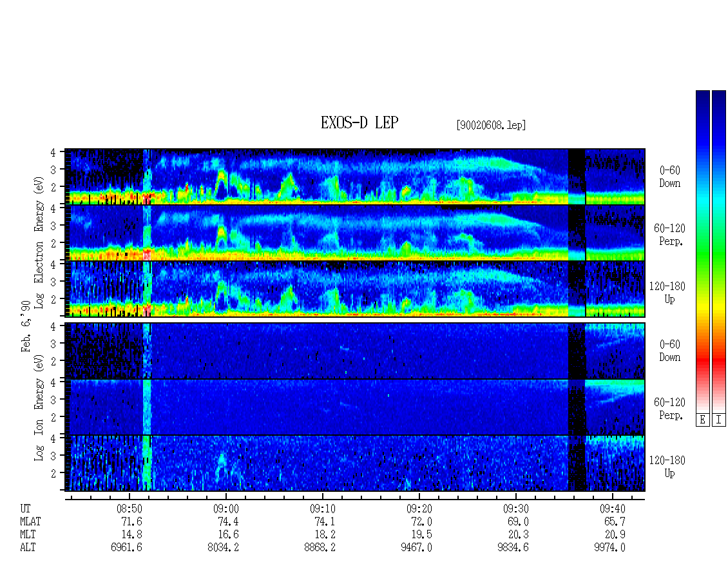Click the ion color scale bar above I
Image resolution: width=728 pixels, height=564 pixels.
[x=719, y=251]
